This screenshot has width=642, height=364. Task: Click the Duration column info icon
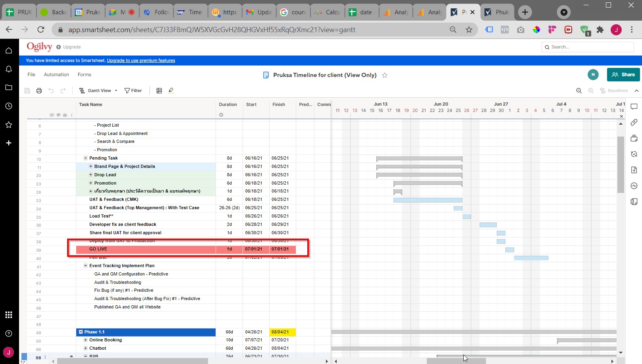[221, 115]
